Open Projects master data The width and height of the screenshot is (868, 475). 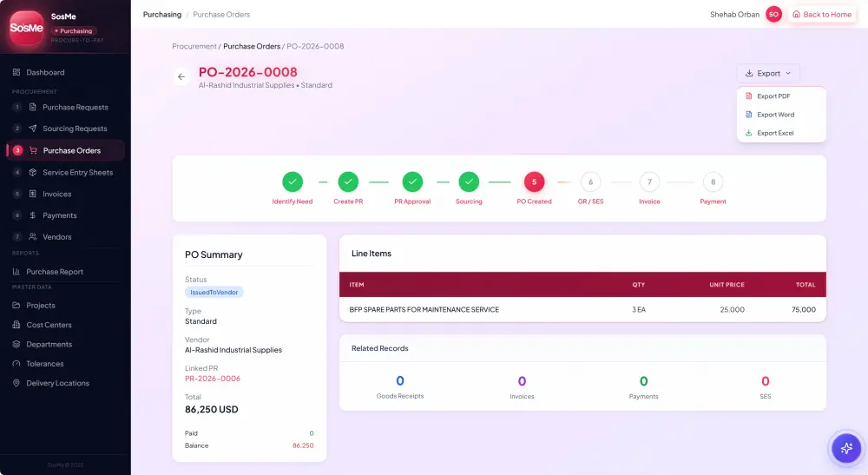pos(35,306)
